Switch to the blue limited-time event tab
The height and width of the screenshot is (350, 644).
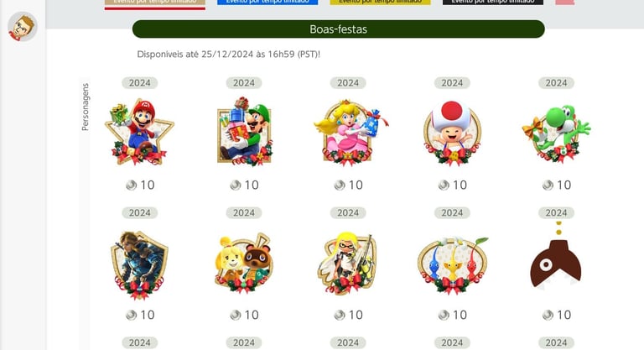point(267,3)
